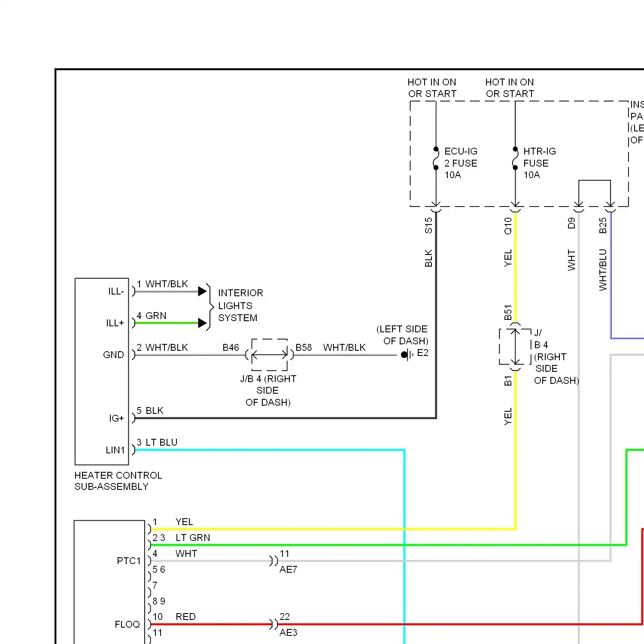The height and width of the screenshot is (644, 644).
Task: Click the S15 connector label
Action: point(428,225)
